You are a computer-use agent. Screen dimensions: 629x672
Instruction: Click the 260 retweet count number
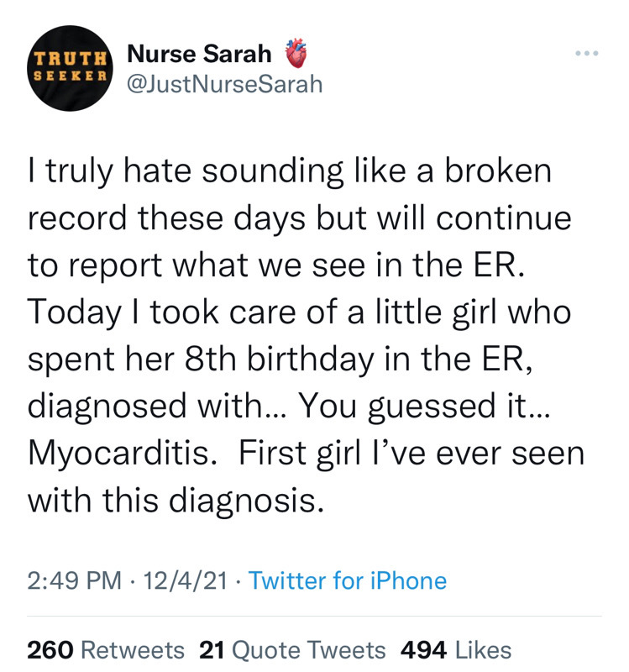coord(50,649)
